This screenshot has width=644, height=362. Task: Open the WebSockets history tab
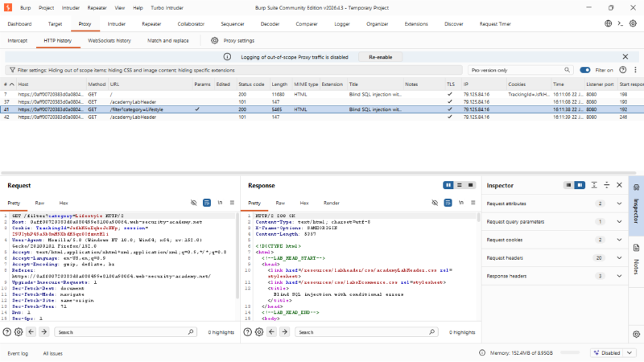pos(109,41)
